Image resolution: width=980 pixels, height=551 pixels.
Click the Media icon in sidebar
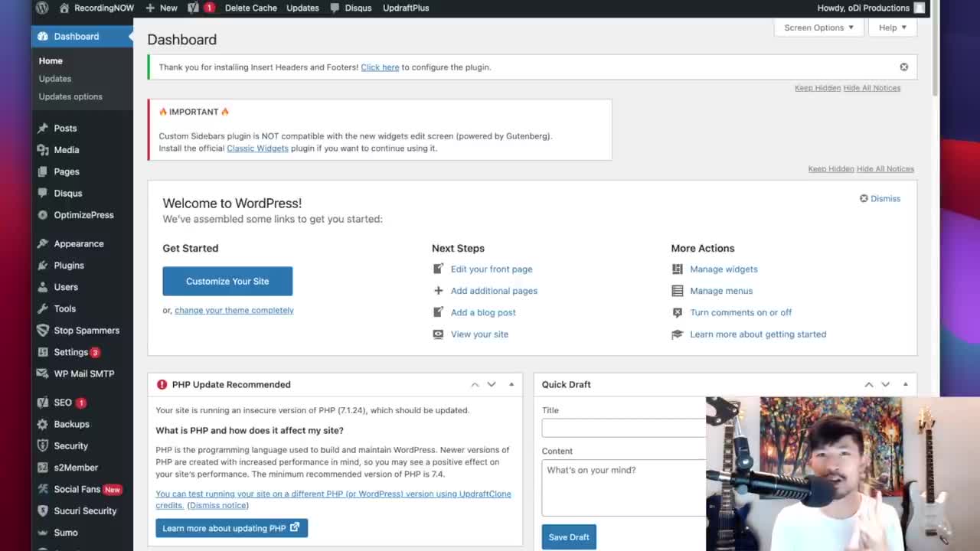[x=43, y=150]
